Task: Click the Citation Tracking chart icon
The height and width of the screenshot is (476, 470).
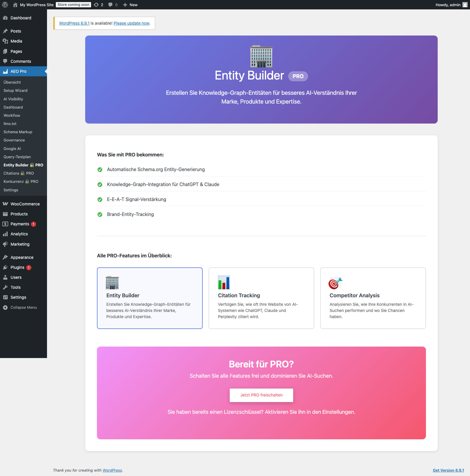Action: point(224,283)
